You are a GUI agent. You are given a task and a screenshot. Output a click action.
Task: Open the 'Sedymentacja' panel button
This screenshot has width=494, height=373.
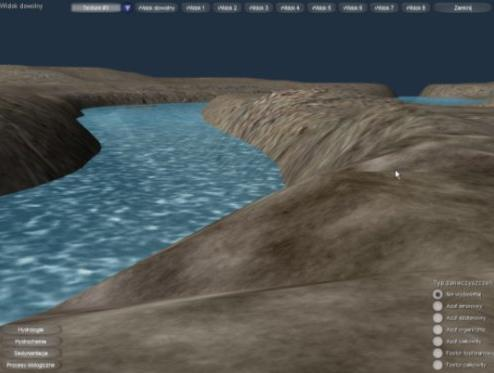point(31,353)
